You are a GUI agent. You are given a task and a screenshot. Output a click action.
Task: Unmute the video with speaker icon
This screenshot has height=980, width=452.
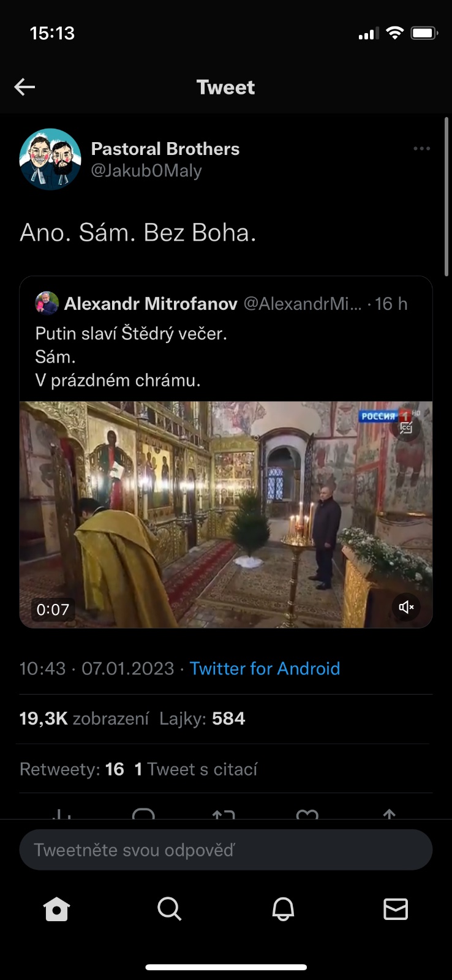point(406,607)
